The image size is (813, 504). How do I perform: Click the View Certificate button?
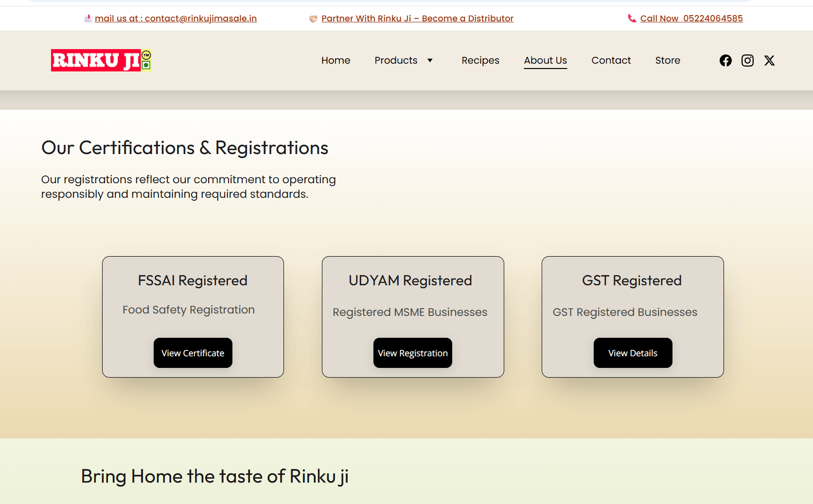tap(193, 353)
